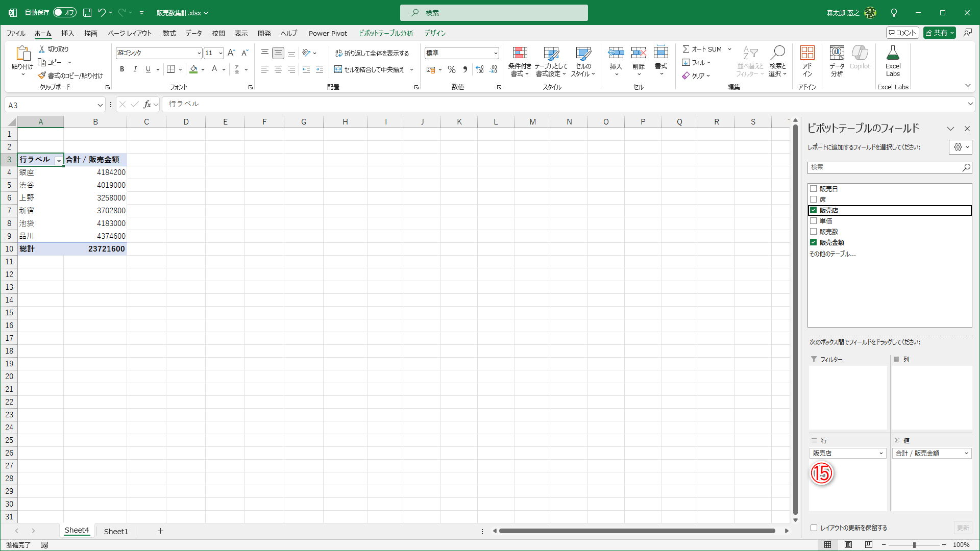Click the Format as Table icon

tap(551, 53)
